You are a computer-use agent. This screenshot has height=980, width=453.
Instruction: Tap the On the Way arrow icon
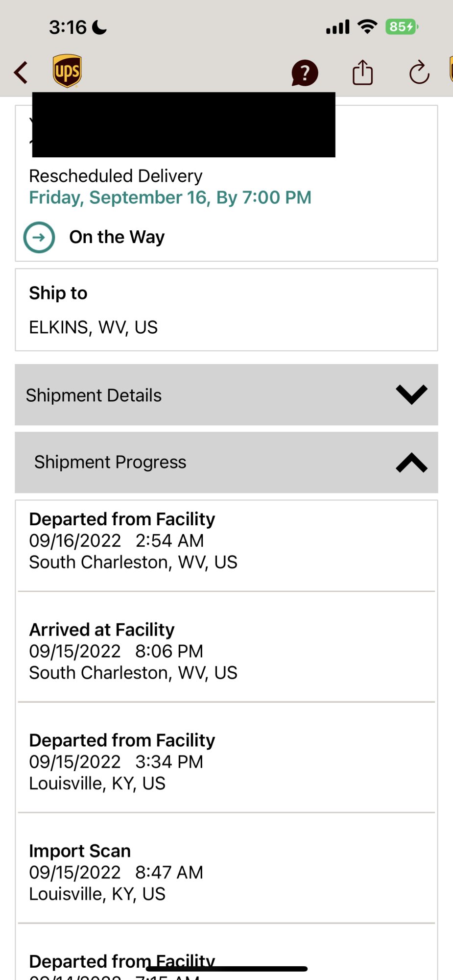[39, 238]
